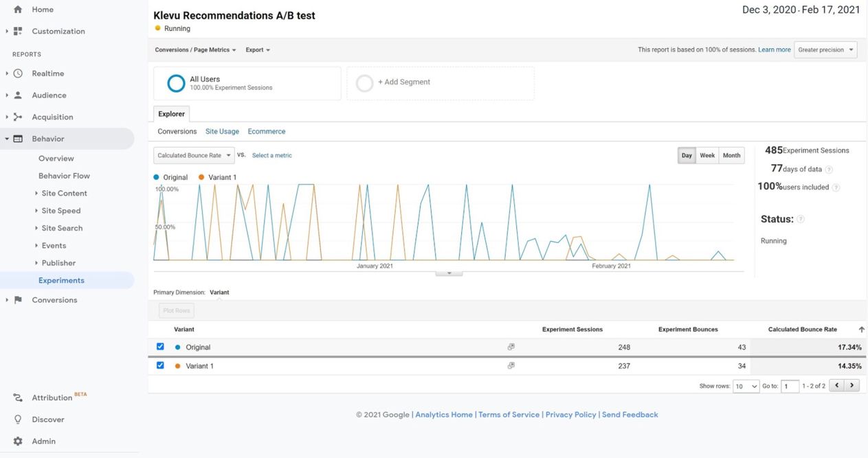Open the Greater precision dropdown
The height and width of the screenshot is (458, 868).
(825, 49)
